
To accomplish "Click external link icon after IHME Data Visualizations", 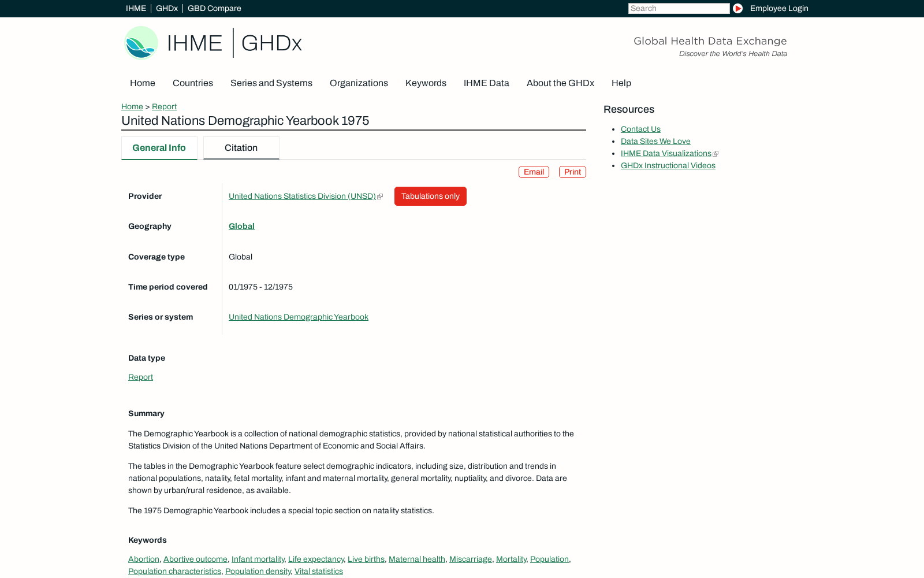I will (x=716, y=154).
